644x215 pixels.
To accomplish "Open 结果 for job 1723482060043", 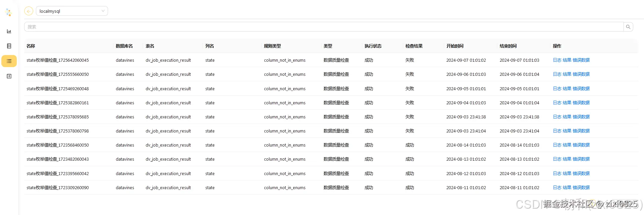I will point(567,159).
